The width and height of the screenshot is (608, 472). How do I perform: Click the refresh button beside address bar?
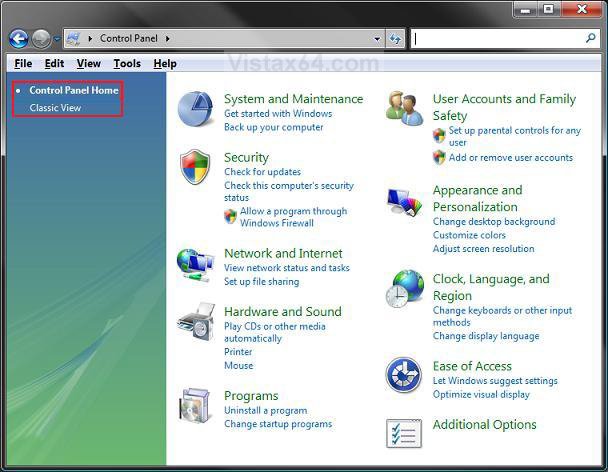point(395,39)
